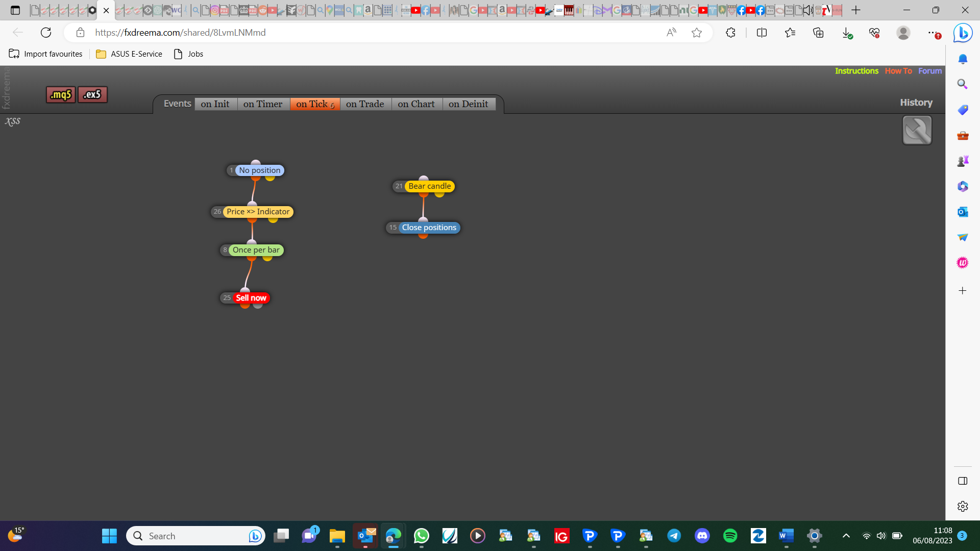The image size is (980, 551).
Task: Open the profile avatar
Action: coord(903,33)
